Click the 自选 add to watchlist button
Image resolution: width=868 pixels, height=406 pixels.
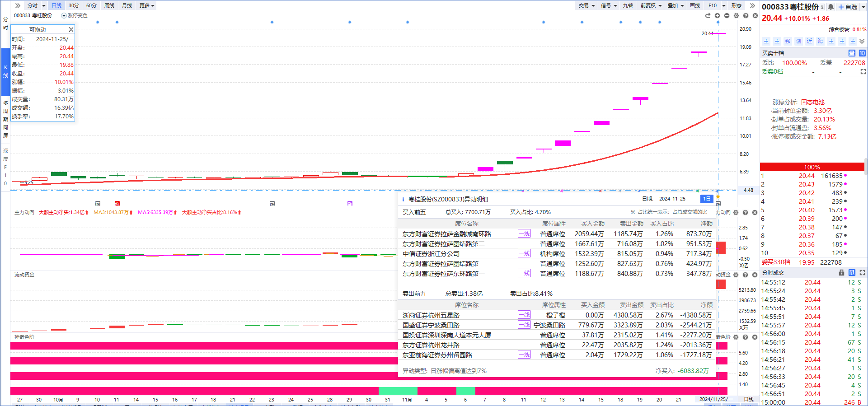click(x=848, y=7)
